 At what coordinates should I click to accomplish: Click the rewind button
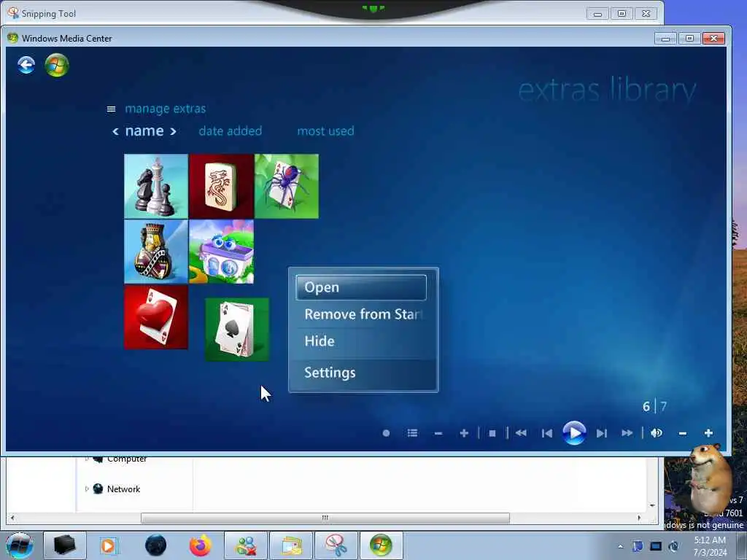click(521, 433)
